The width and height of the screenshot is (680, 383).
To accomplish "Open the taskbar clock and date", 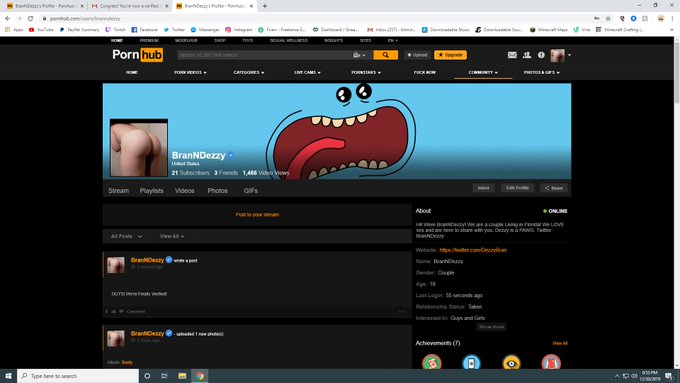I will (650, 376).
